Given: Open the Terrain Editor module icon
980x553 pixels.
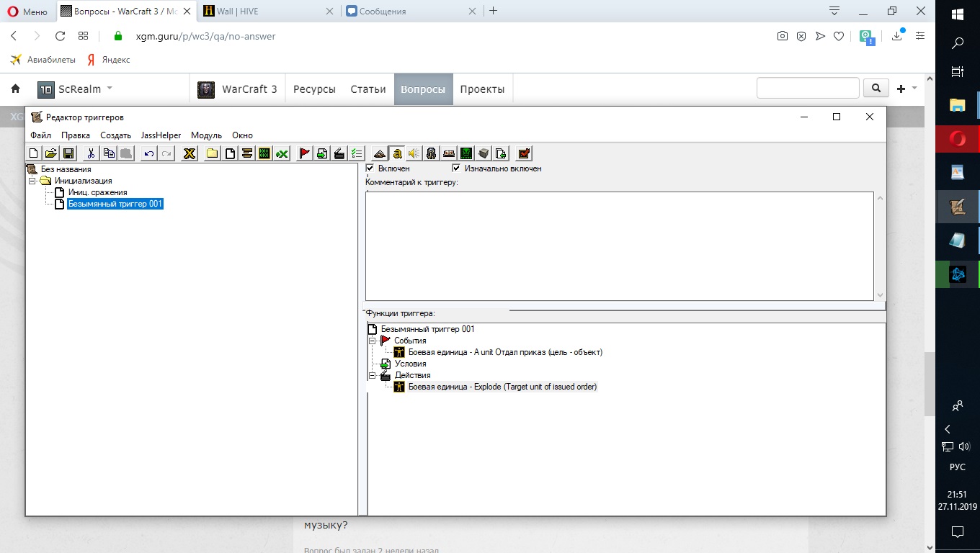Looking at the screenshot, I should [380, 153].
